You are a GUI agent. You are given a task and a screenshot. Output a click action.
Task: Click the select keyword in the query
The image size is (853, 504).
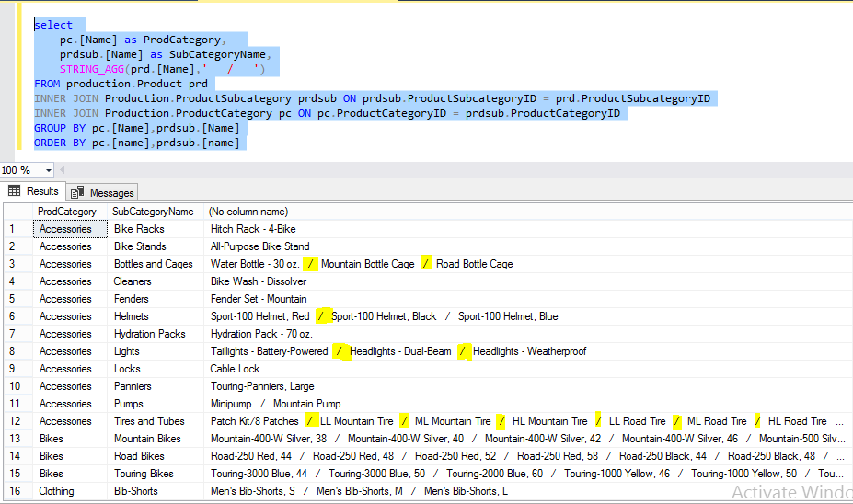click(53, 25)
